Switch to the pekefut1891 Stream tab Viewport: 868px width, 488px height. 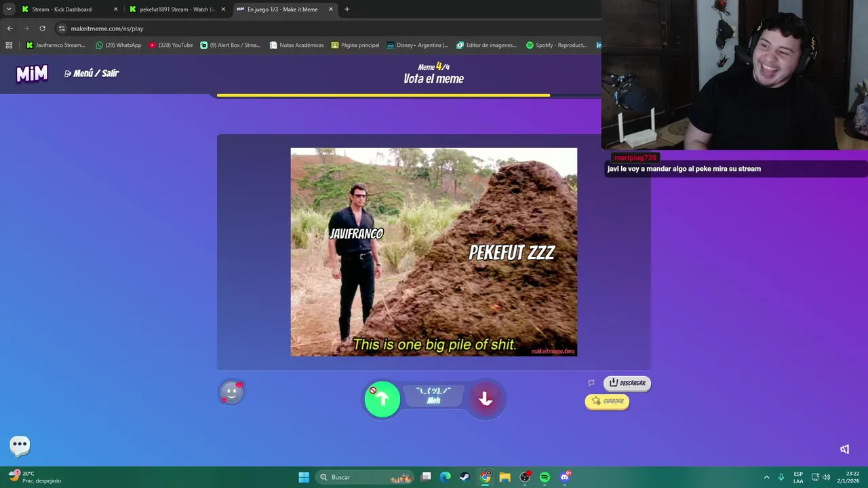[x=176, y=9]
